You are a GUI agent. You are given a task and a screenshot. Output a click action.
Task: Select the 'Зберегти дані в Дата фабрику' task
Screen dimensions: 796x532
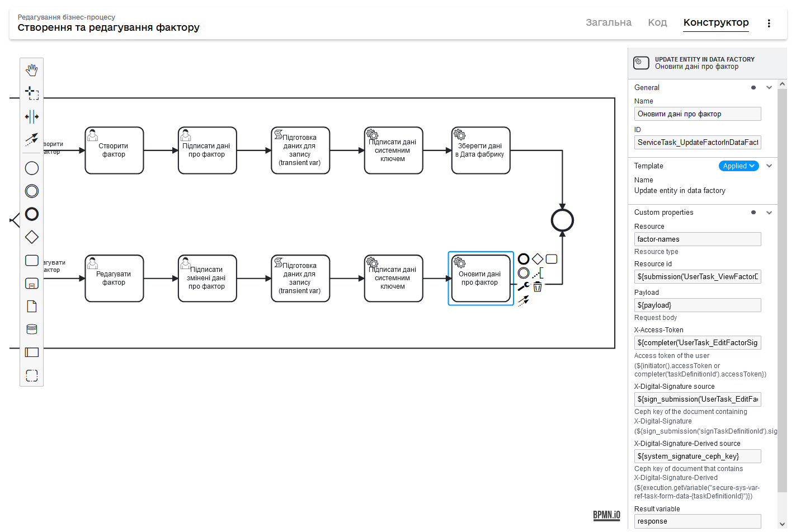(481, 150)
